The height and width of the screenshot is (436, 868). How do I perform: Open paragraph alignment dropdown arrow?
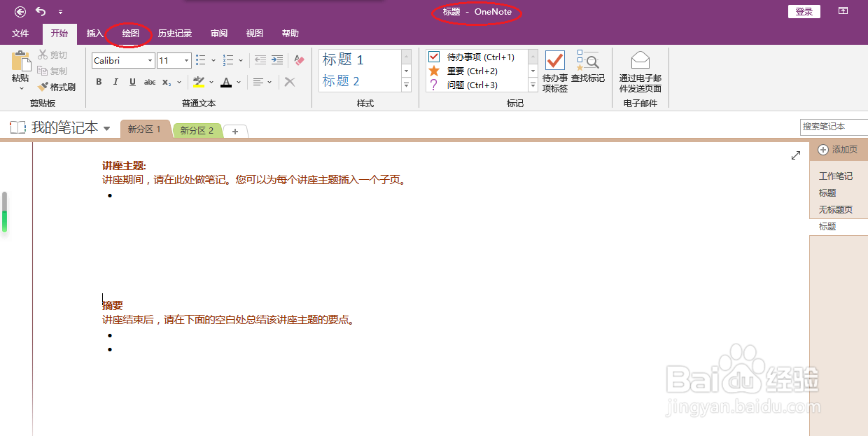(270, 82)
